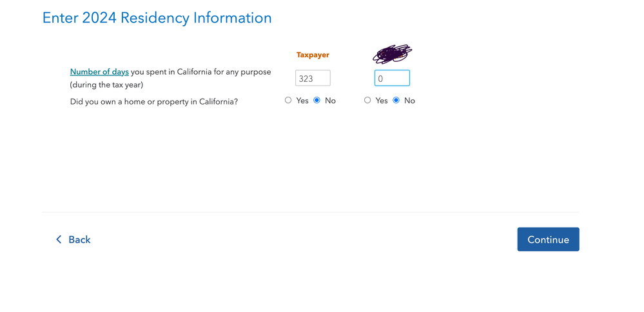The height and width of the screenshot is (312, 644).
Task: Focus the Taxpayer days field showing 323
Action: (x=313, y=78)
